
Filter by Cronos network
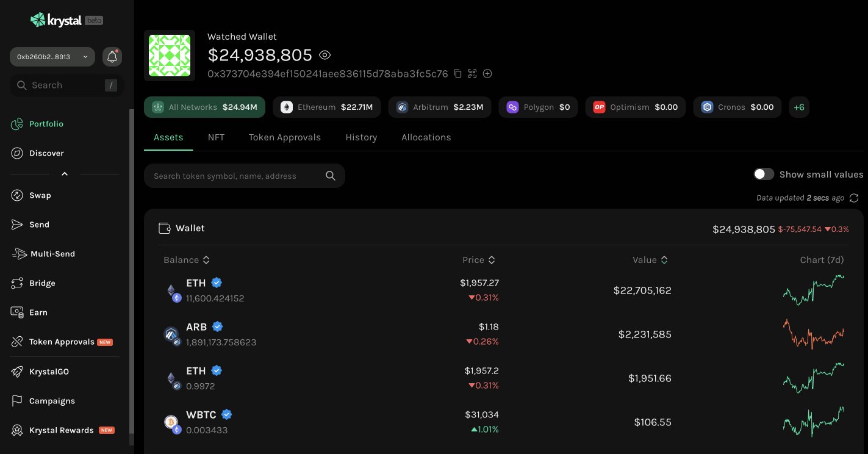tap(737, 107)
